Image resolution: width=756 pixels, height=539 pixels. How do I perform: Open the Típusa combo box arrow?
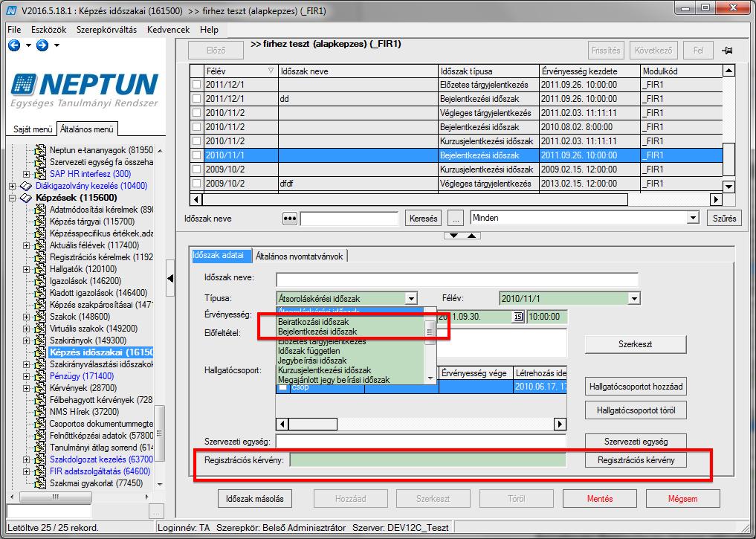click(411, 299)
